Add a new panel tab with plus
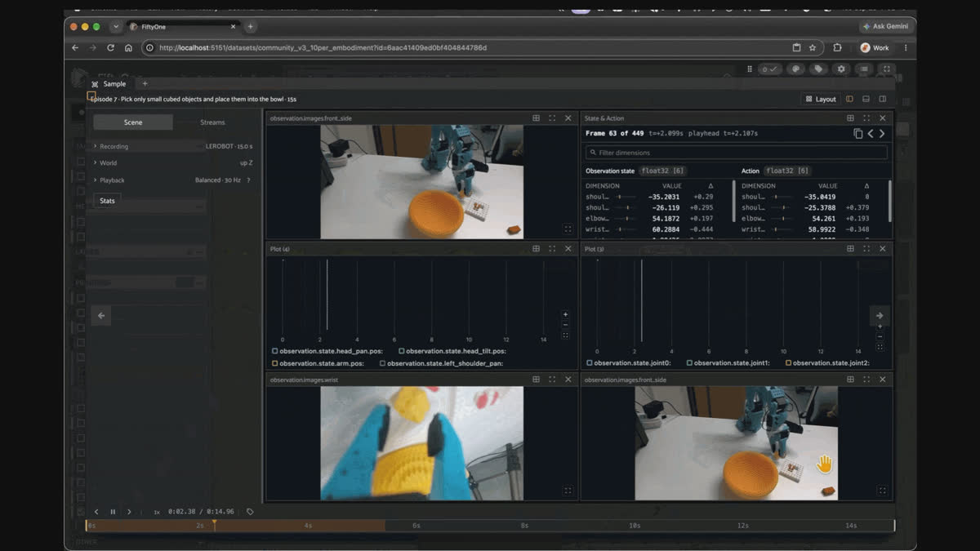Image resolution: width=980 pixels, height=551 pixels. (145, 83)
